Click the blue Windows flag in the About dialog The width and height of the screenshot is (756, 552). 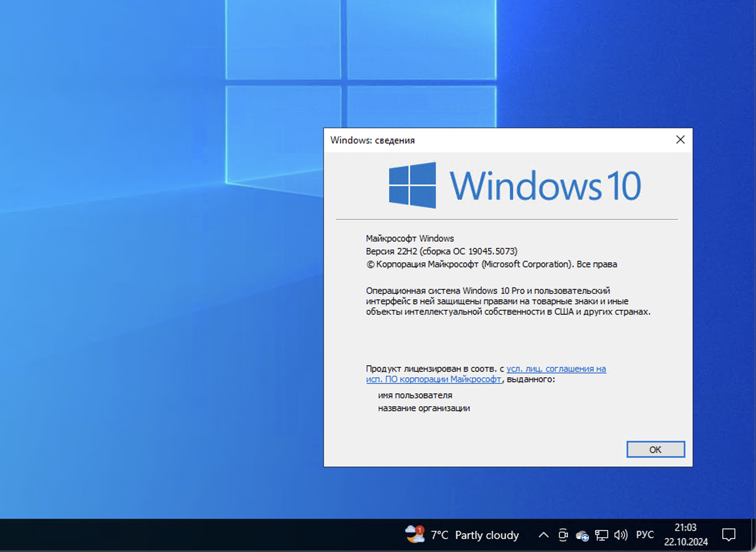pos(411,185)
